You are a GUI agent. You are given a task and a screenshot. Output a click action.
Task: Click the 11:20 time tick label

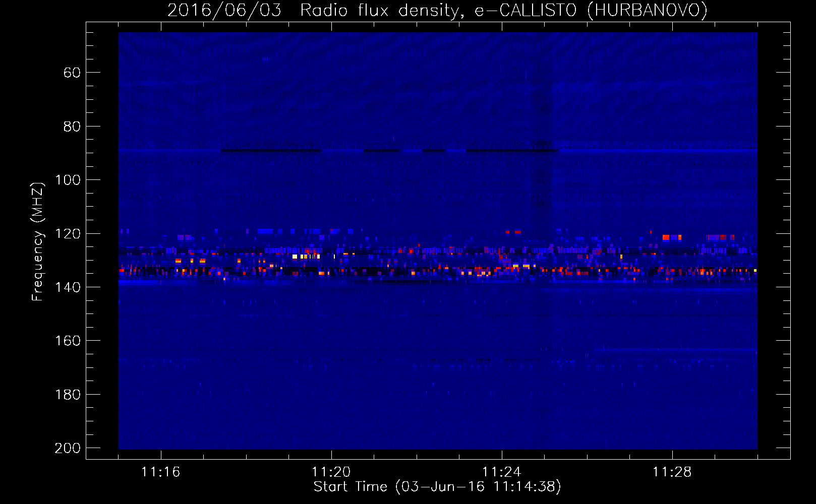pos(331,472)
